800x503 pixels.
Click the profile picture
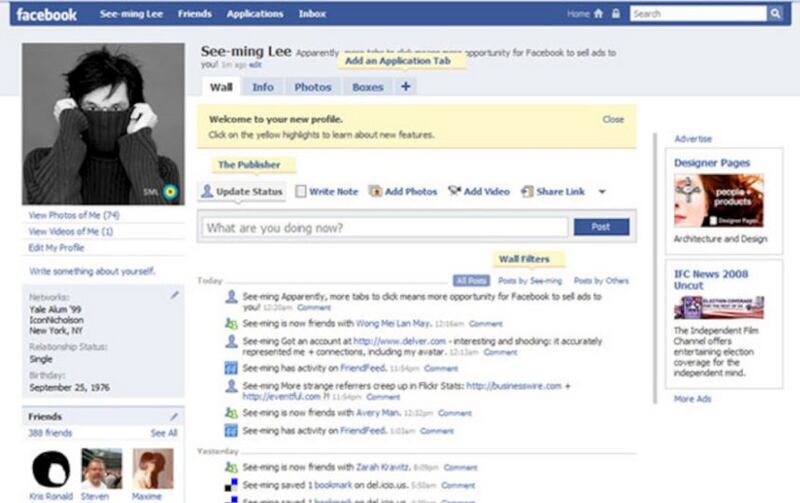(x=103, y=124)
